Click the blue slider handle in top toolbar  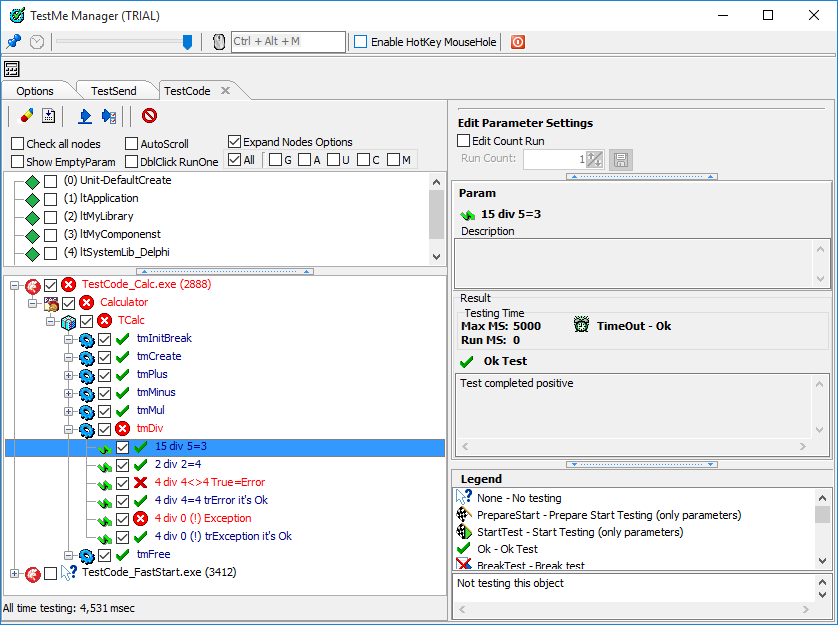(187, 42)
